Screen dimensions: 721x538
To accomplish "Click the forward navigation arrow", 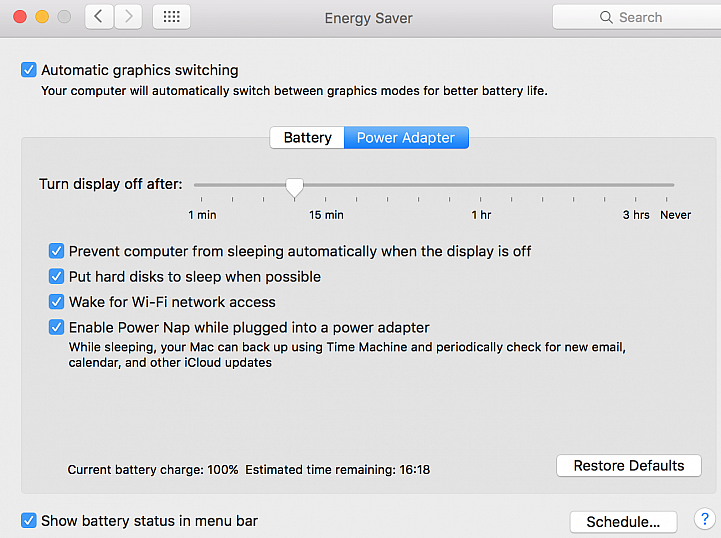I will 128,17.
